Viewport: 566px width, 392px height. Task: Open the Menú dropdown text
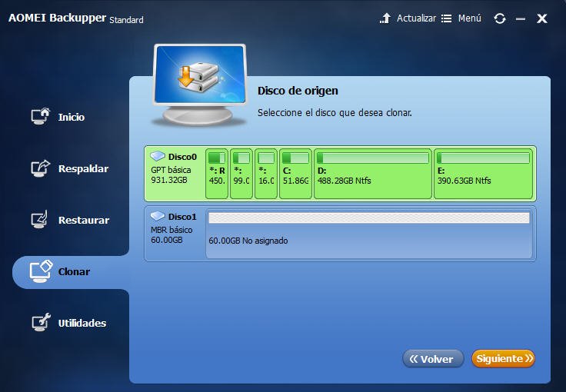pyautogui.click(x=470, y=18)
